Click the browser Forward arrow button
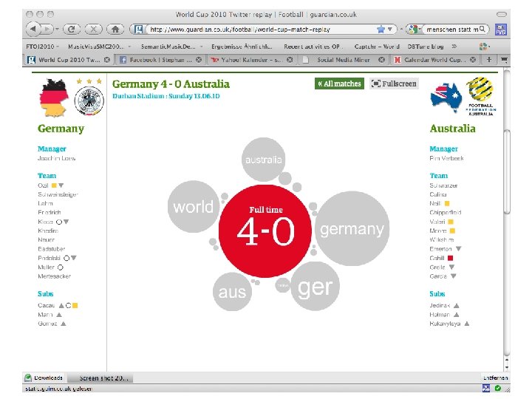 [47, 30]
